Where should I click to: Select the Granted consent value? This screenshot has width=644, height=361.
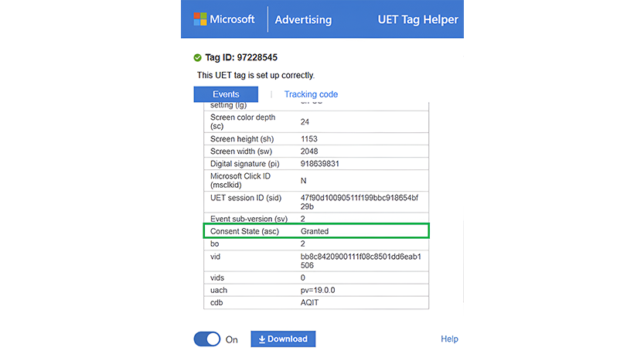315,231
